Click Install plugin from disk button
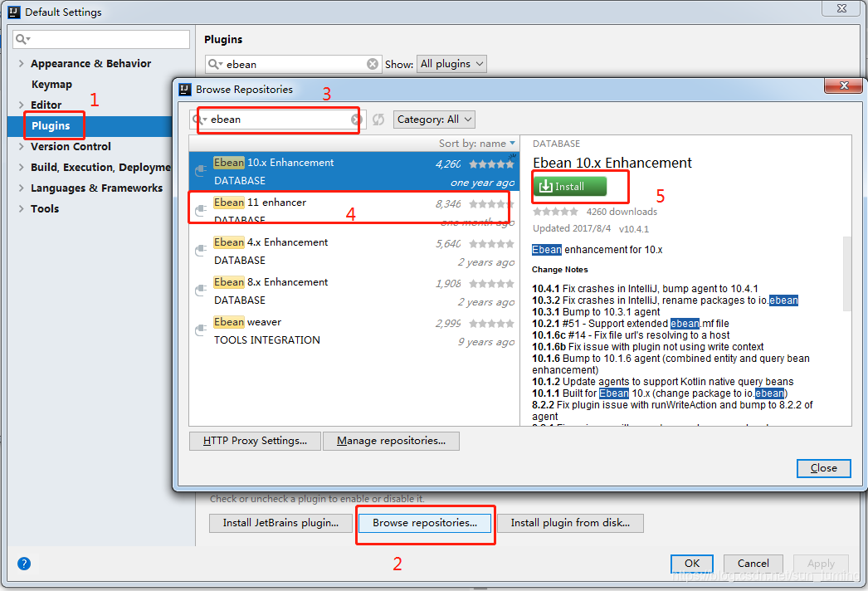Image resolution: width=868 pixels, height=591 pixels. point(570,523)
